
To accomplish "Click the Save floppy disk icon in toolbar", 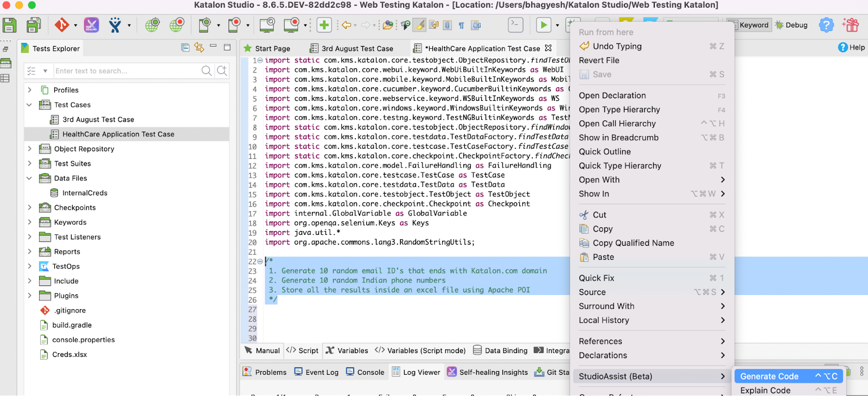I will coord(9,25).
